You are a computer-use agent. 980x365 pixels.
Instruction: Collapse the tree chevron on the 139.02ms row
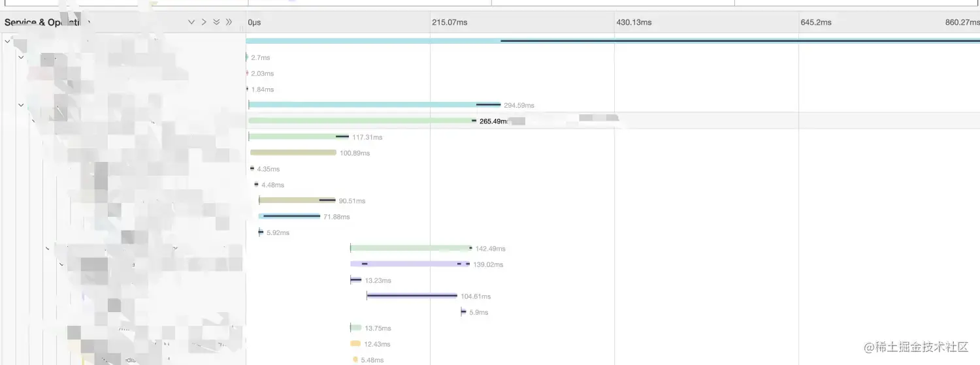(61, 264)
